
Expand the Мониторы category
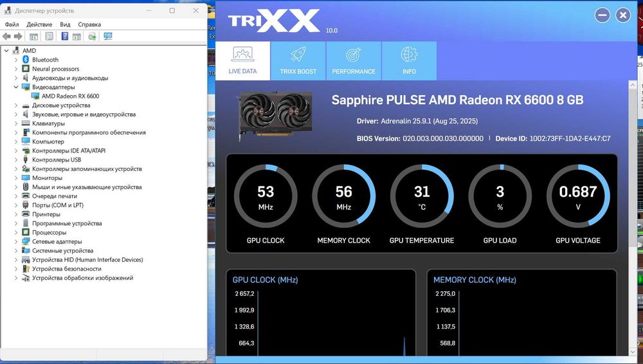click(x=16, y=177)
